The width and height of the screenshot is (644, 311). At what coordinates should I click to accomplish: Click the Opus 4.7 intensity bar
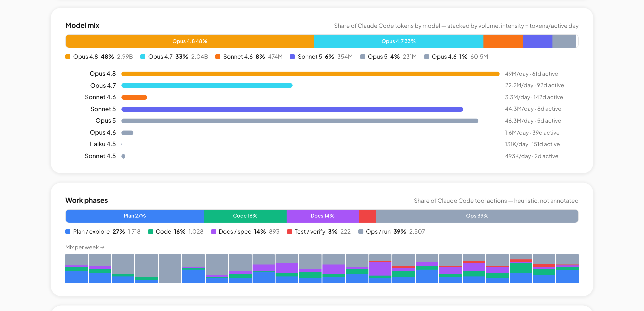(207, 86)
